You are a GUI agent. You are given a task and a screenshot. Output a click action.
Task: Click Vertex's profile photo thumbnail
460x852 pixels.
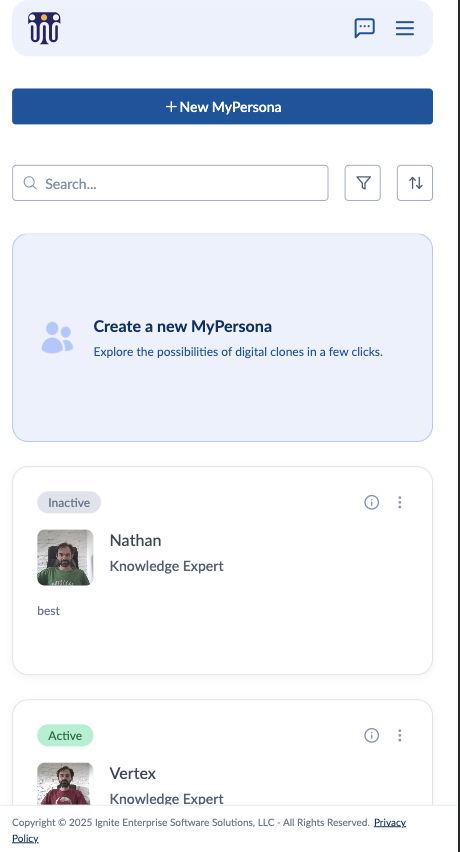click(65, 784)
